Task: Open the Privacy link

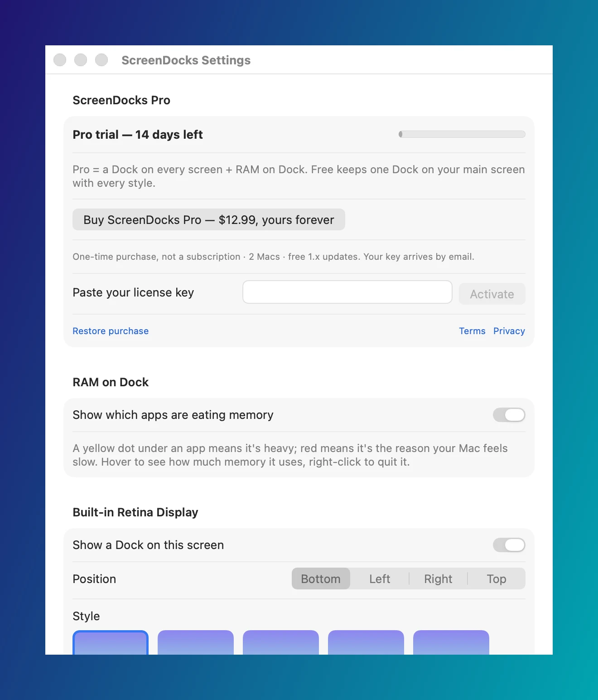Action: 509,331
